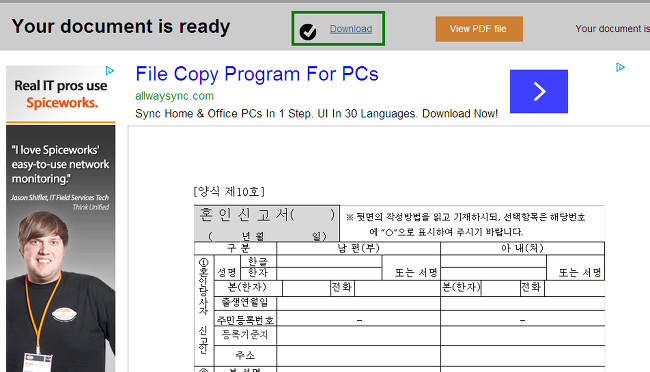Screen dimensions: 650x372
Task: Open the View PDF file button
Action: (479, 29)
